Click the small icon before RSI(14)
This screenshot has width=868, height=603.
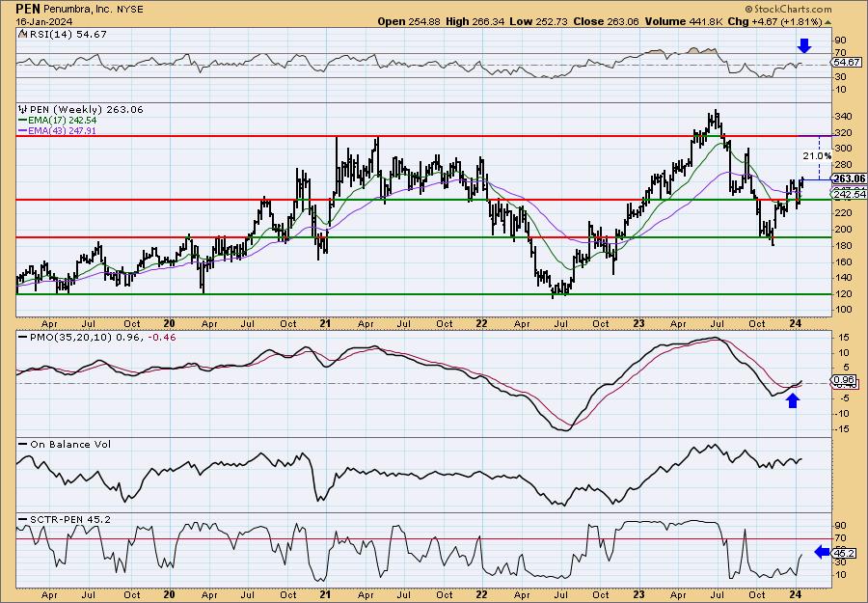[22, 35]
